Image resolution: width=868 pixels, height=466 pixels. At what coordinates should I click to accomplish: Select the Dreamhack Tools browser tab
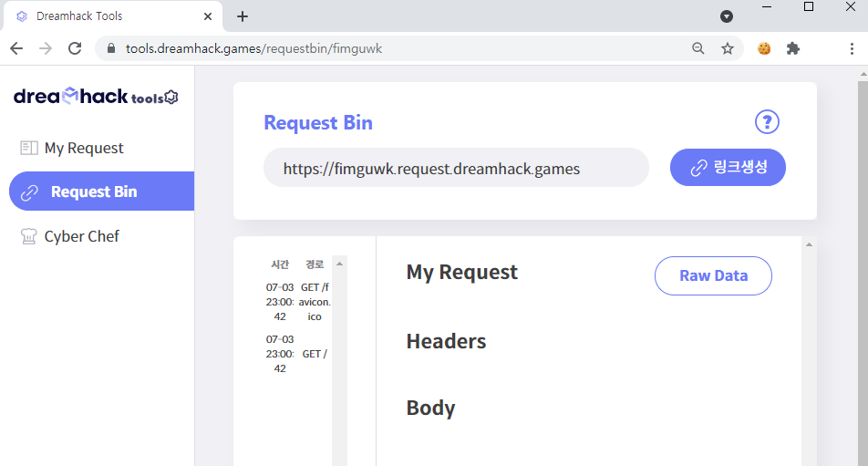pos(113,16)
